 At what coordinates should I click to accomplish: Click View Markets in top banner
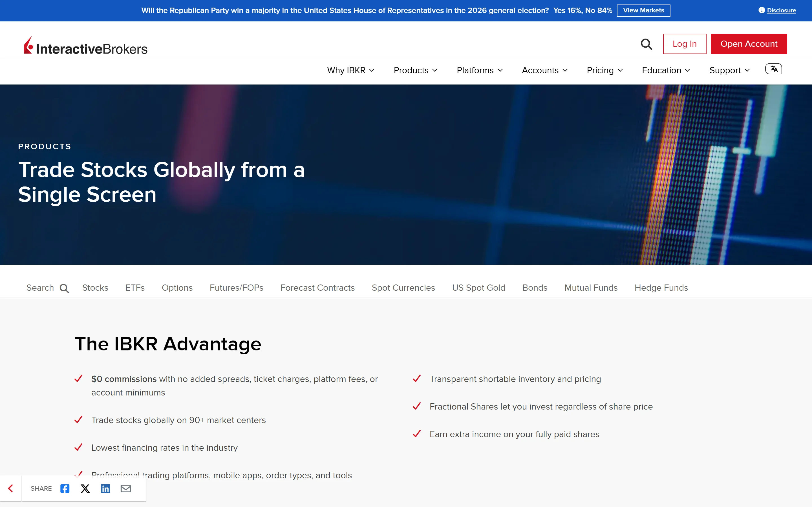[643, 10]
